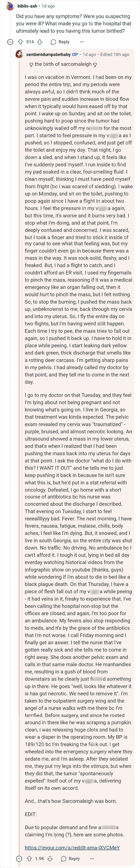
Task: Collapse biblio-ash's comment with the minus toggle
Action: (x=9, y=42)
